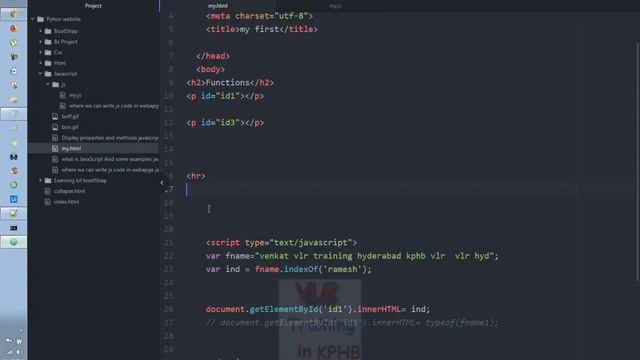Viewport: 640px width, 360px height.
Task: Collapse the Javascript folder
Action: pos(40,74)
